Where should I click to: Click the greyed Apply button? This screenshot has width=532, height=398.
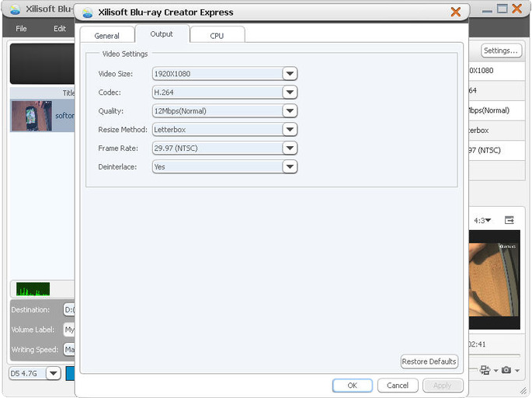pyautogui.click(x=443, y=386)
